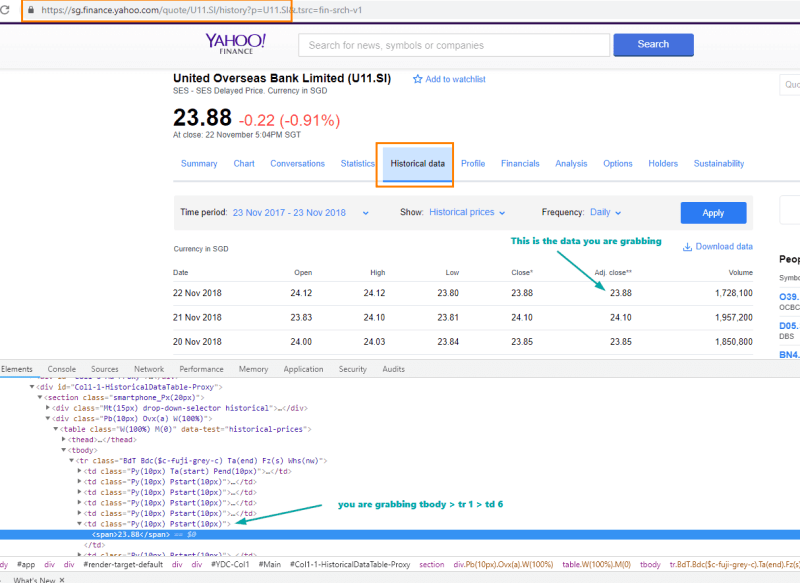Switch to DevTools Application tab
The image size is (800, 583).
click(x=303, y=369)
